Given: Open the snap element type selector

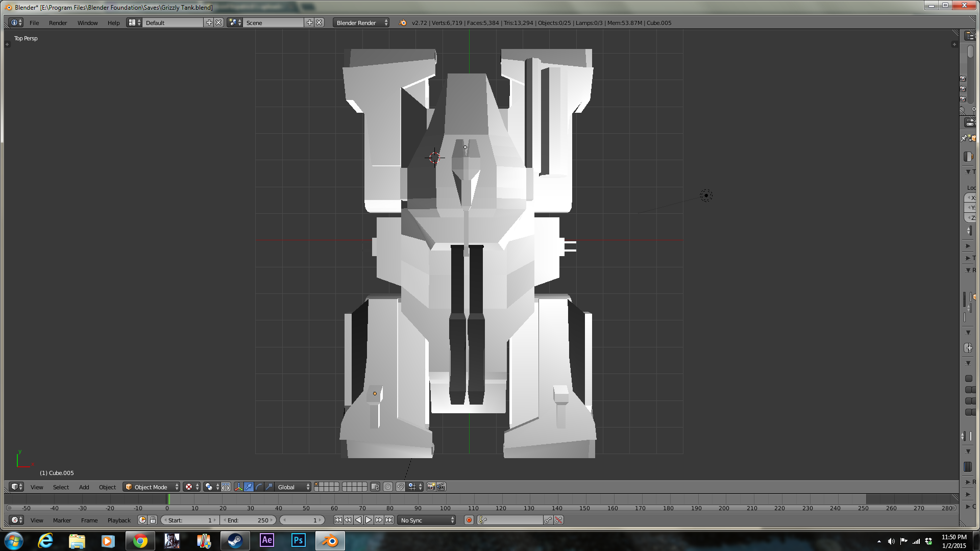Looking at the screenshot, I should click(x=415, y=487).
